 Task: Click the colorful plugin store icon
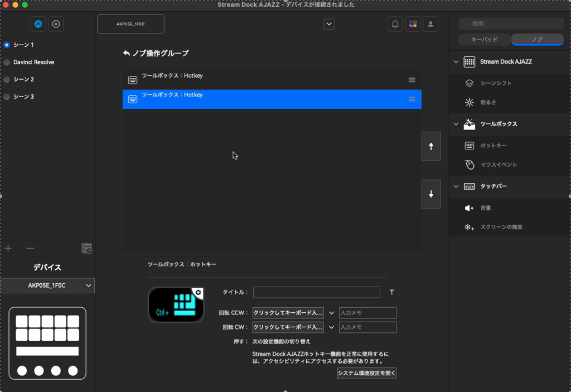(413, 24)
